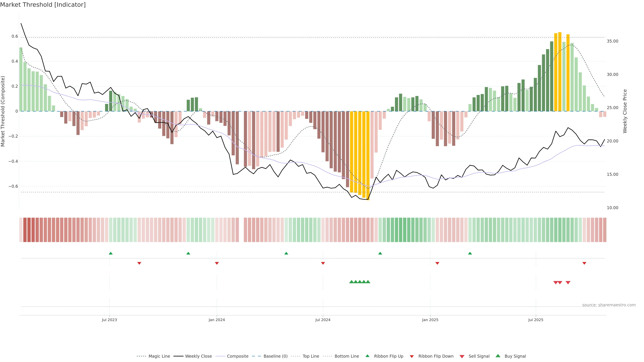Click the rightmost red sell signal triangle
Image resolution: width=644 pixels, height=362 pixels.
568,283
